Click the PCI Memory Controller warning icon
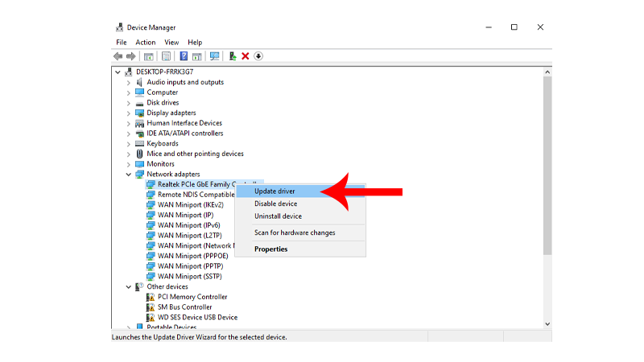644x362 pixels. pos(151,297)
